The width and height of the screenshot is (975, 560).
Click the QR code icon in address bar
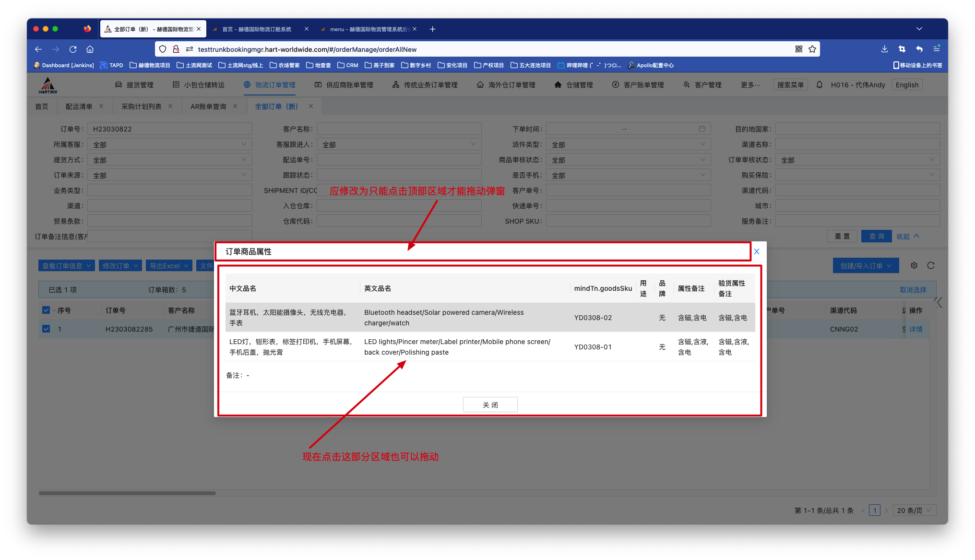point(799,49)
